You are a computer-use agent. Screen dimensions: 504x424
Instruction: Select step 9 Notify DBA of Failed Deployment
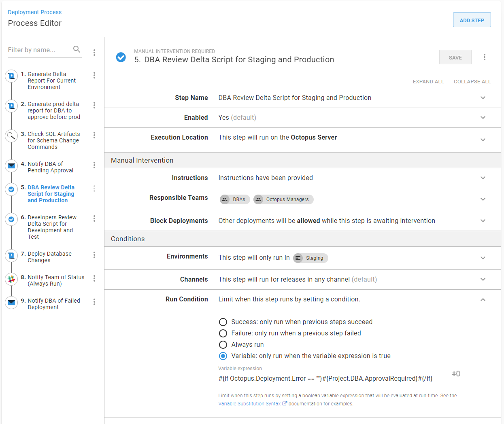pyautogui.click(x=53, y=304)
